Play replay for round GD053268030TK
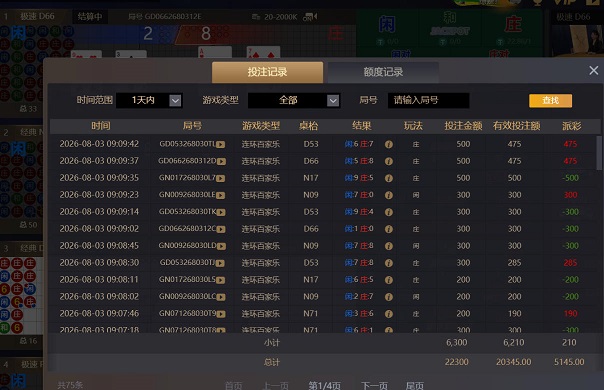Screen dimensions: 604x390 [221, 212]
